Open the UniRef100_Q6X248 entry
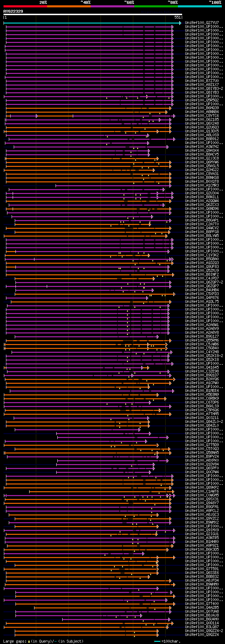Image resolution: width=225 pixels, height=644 pixels. click(x=202, y=123)
